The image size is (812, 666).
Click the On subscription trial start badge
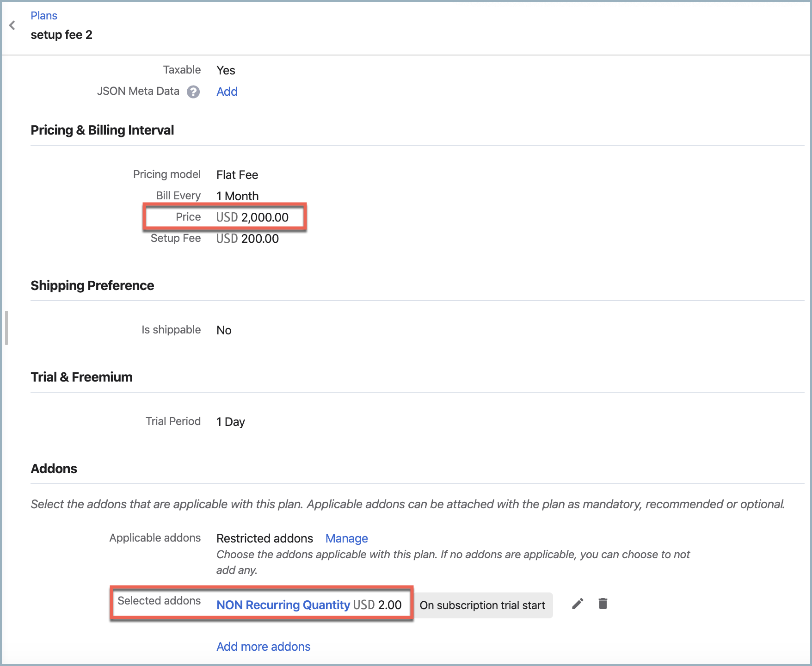point(482,605)
